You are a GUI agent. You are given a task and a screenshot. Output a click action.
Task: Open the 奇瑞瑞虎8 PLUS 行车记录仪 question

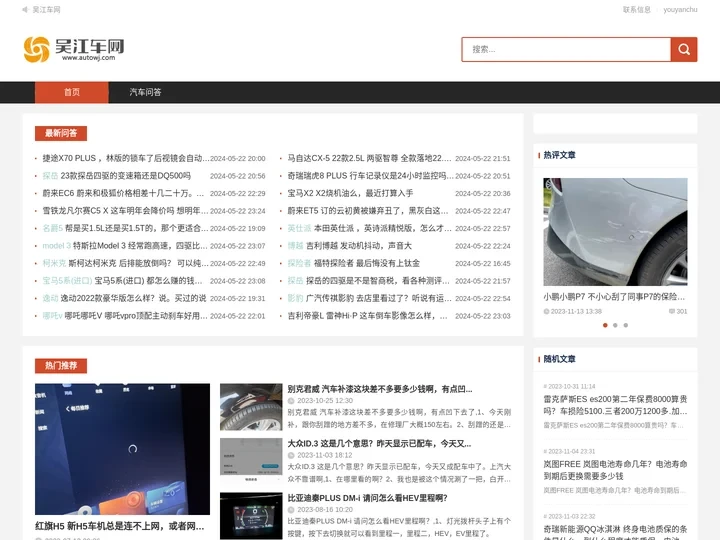(x=370, y=175)
